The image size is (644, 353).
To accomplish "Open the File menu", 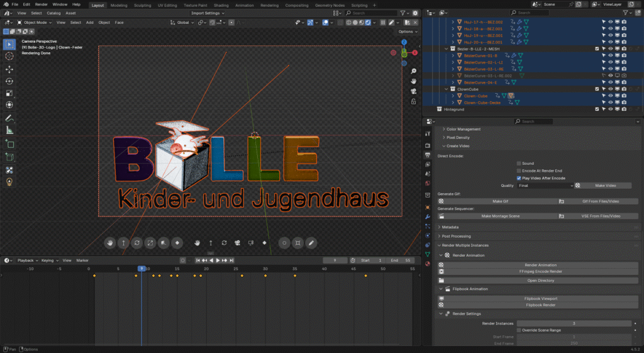I will [x=15, y=4].
